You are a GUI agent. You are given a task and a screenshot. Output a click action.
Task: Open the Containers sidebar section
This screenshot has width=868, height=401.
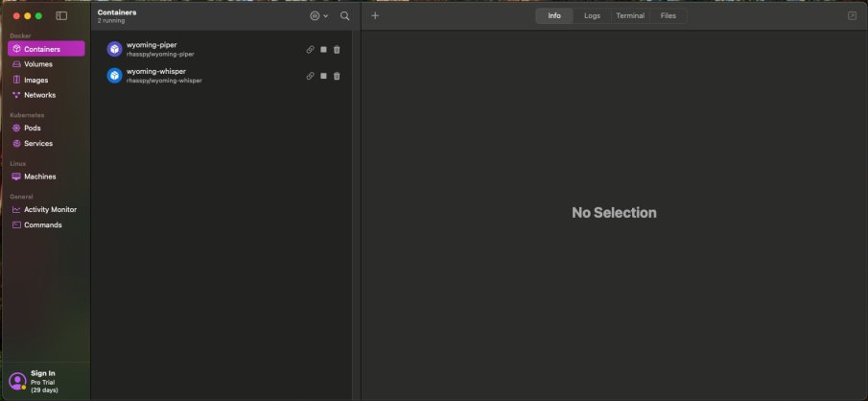(46, 49)
